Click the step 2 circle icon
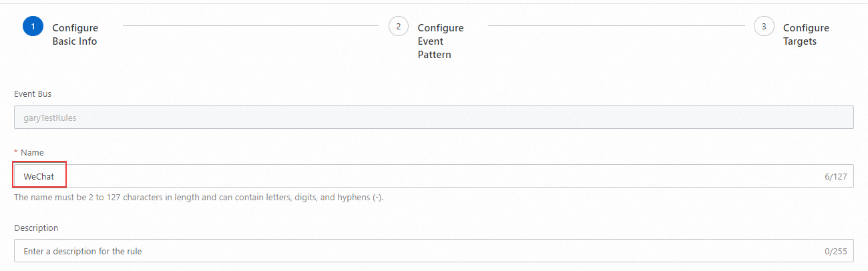The height and width of the screenshot is (271, 868). 398,27
